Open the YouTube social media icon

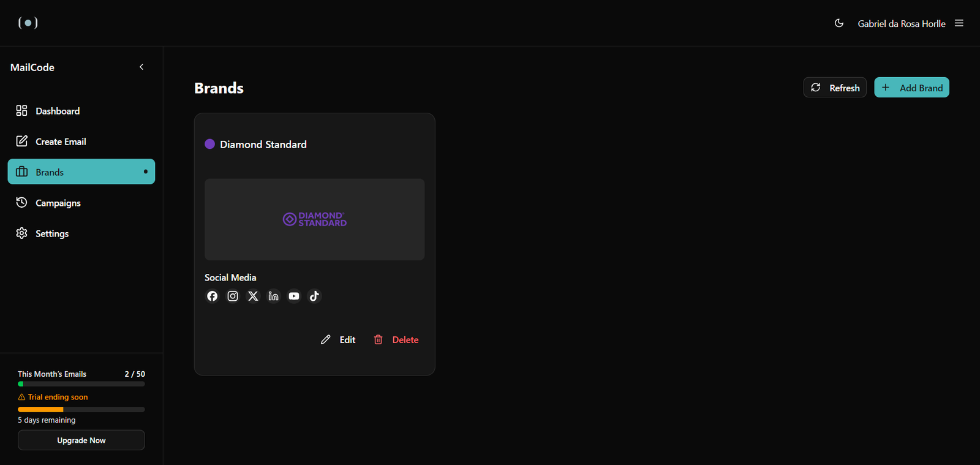pyautogui.click(x=294, y=296)
